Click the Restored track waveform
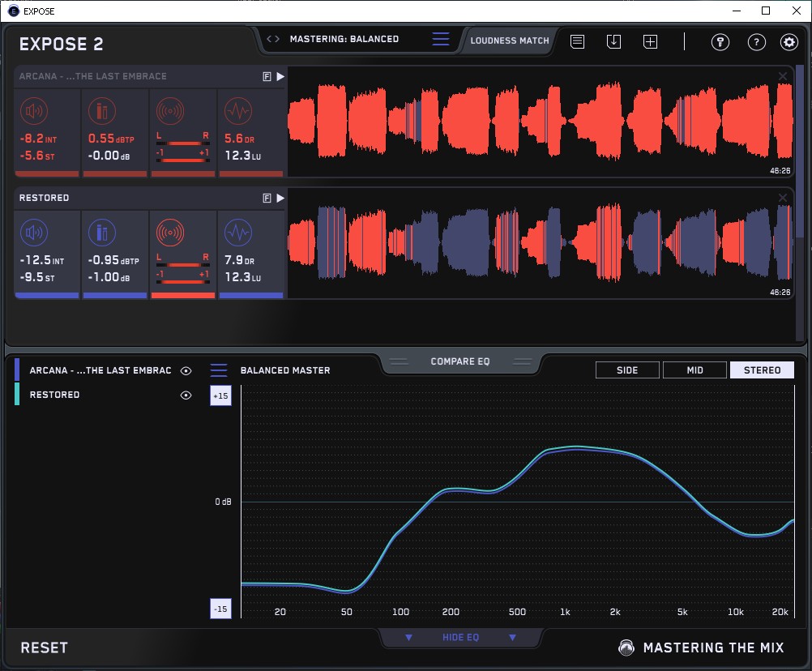 tap(541, 243)
